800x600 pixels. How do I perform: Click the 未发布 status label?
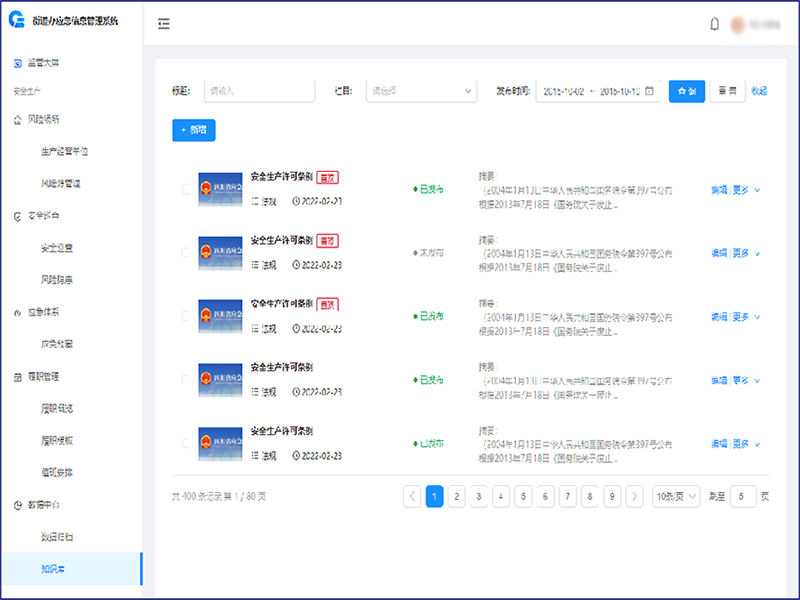point(432,253)
